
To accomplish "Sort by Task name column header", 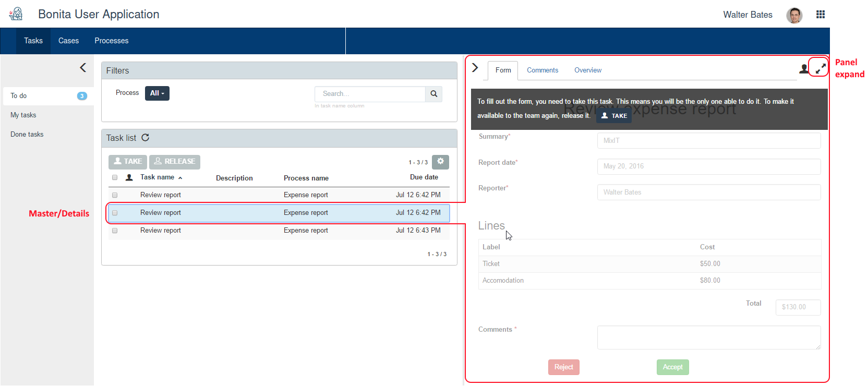I will 158,177.
